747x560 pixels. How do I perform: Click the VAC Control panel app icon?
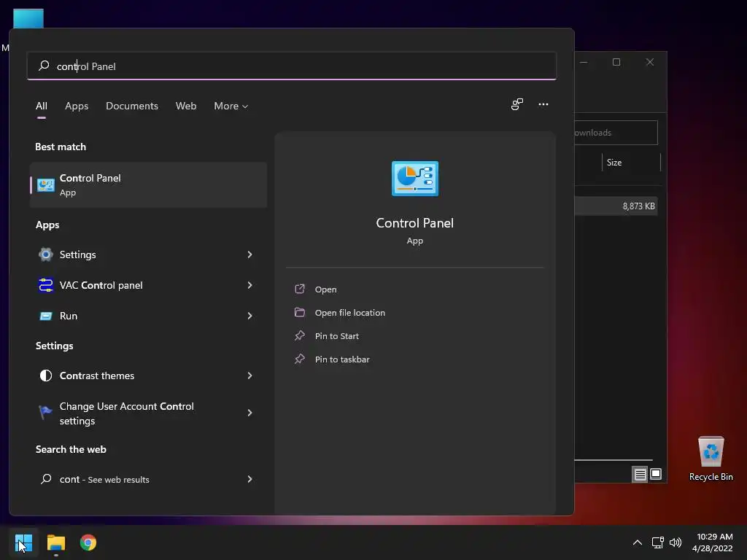[x=46, y=285]
